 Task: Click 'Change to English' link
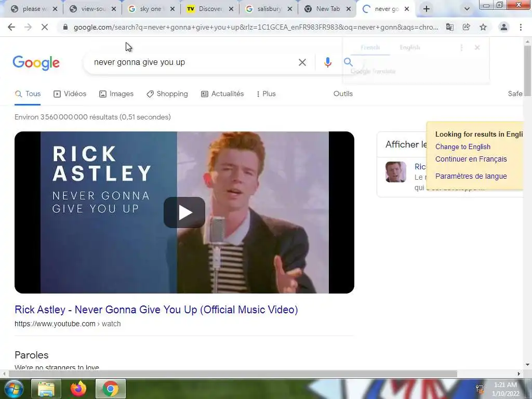[463, 147]
